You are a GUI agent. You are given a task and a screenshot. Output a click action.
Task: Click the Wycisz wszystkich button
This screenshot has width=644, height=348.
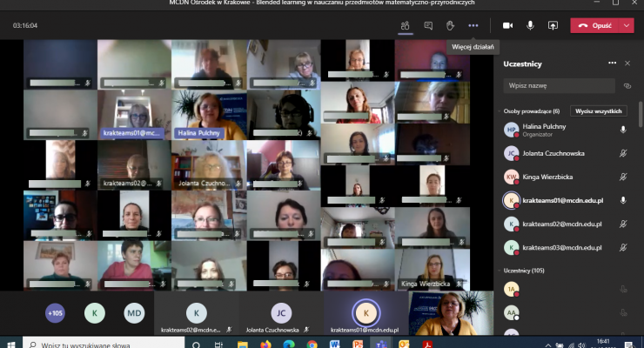(598, 111)
